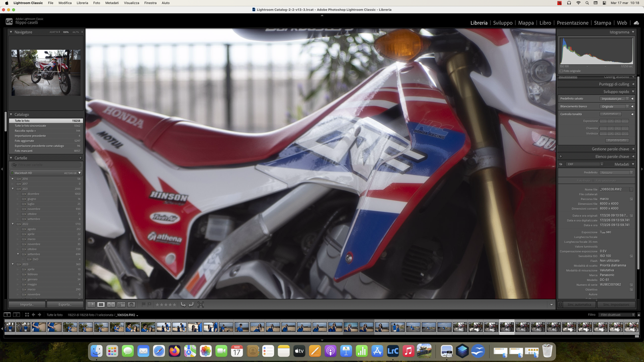This screenshot has height=362, width=644.
Task: Go back with filmstrip left arrow
Action: (34, 315)
